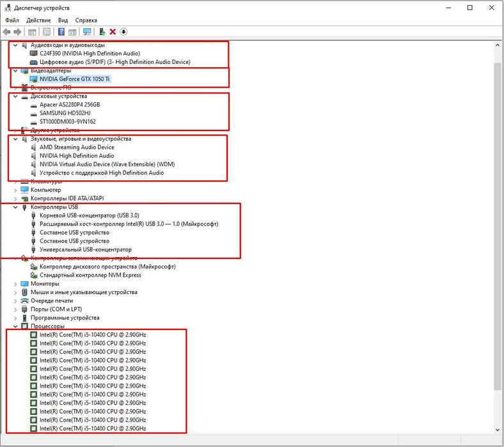Collapse the Видеоадаптеры node
The image size is (504, 447).
pos(15,71)
